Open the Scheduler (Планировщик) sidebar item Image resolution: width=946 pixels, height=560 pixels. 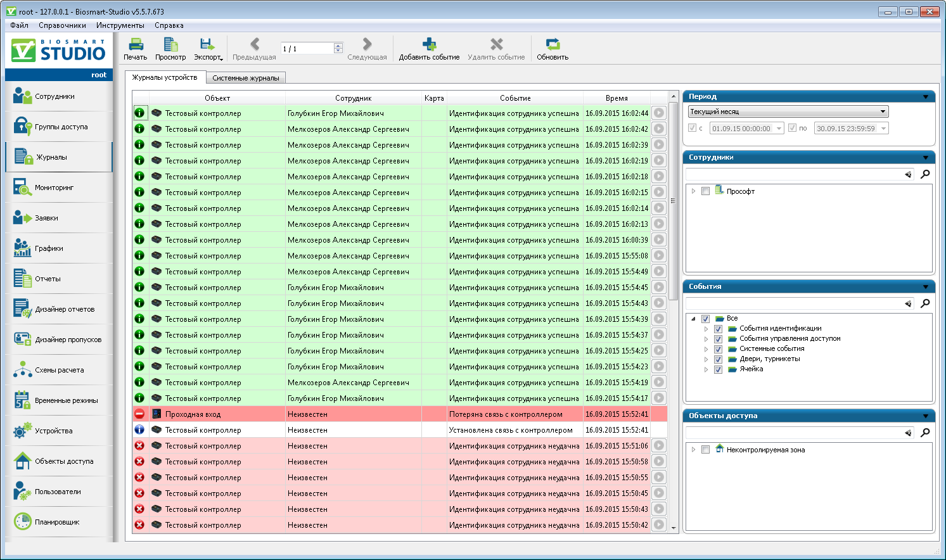coord(57,522)
